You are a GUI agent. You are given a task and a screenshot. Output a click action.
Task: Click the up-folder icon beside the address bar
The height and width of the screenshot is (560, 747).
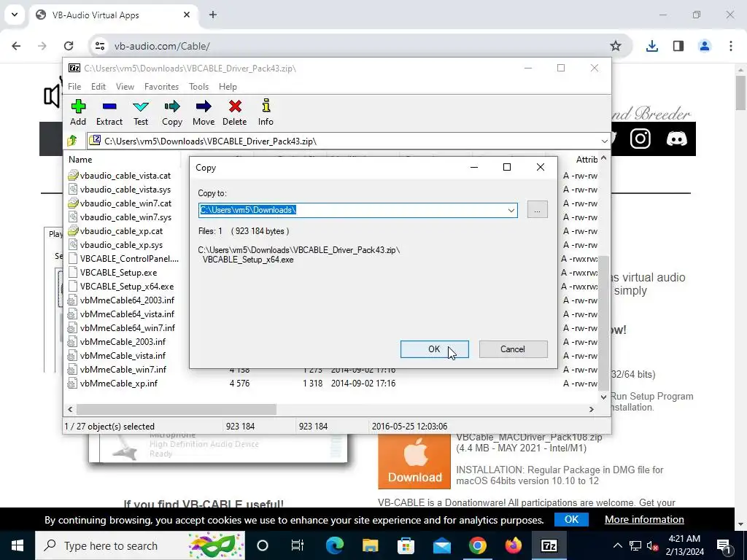click(x=72, y=141)
